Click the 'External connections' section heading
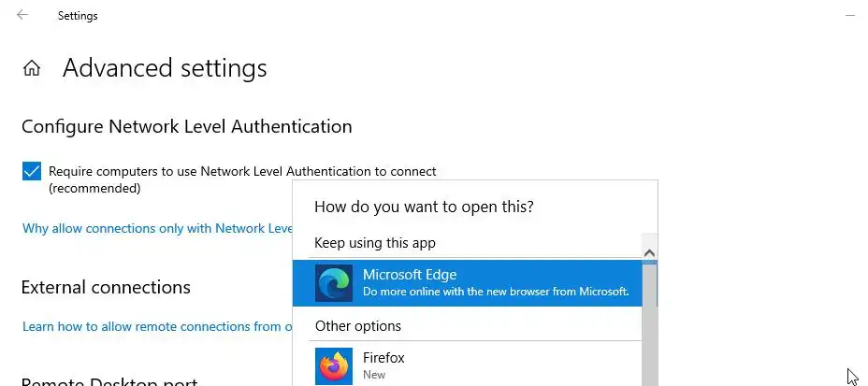The width and height of the screenshot is (868, 386). [106, 287]
